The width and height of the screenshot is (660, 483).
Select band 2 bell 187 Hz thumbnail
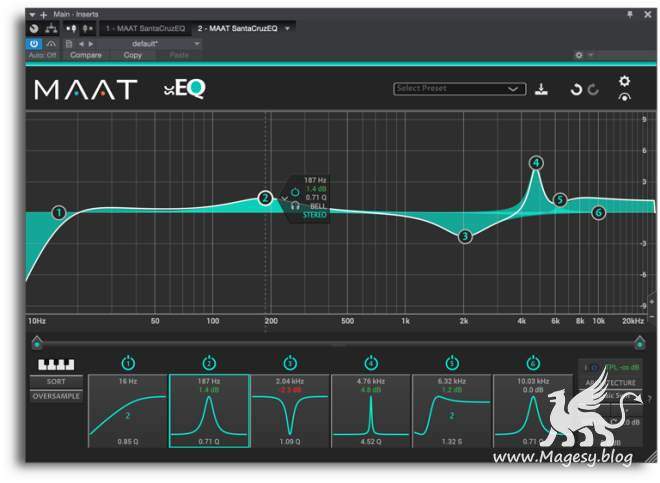(210, 411)
